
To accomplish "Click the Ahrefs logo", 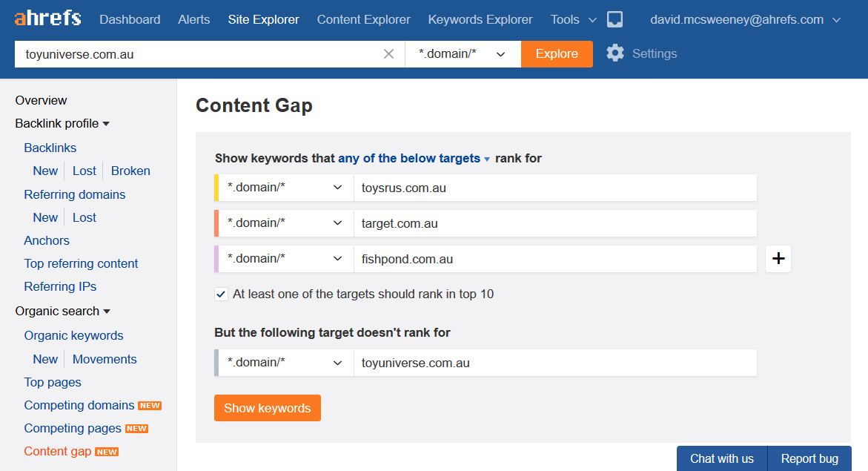I will (47, 19).
